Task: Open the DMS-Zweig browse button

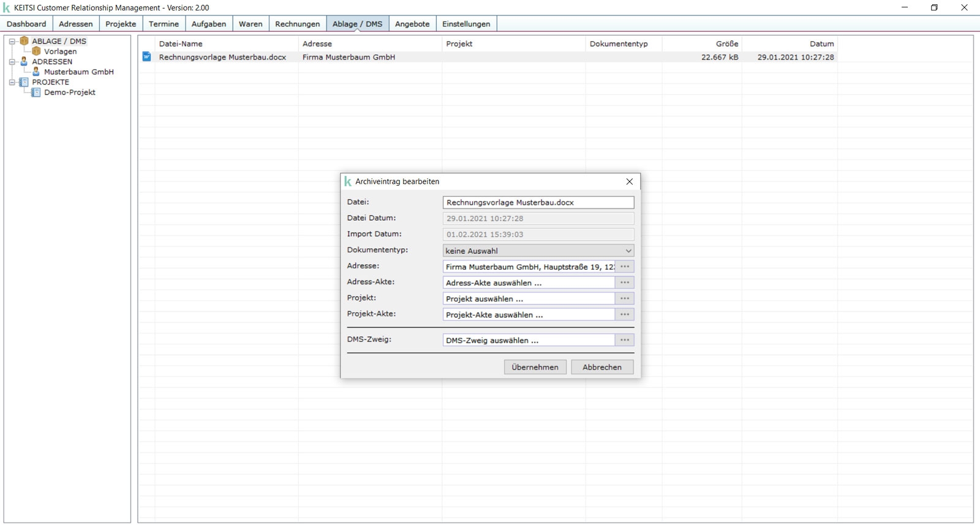Action: pyautogui.click(x=625, y=340)
